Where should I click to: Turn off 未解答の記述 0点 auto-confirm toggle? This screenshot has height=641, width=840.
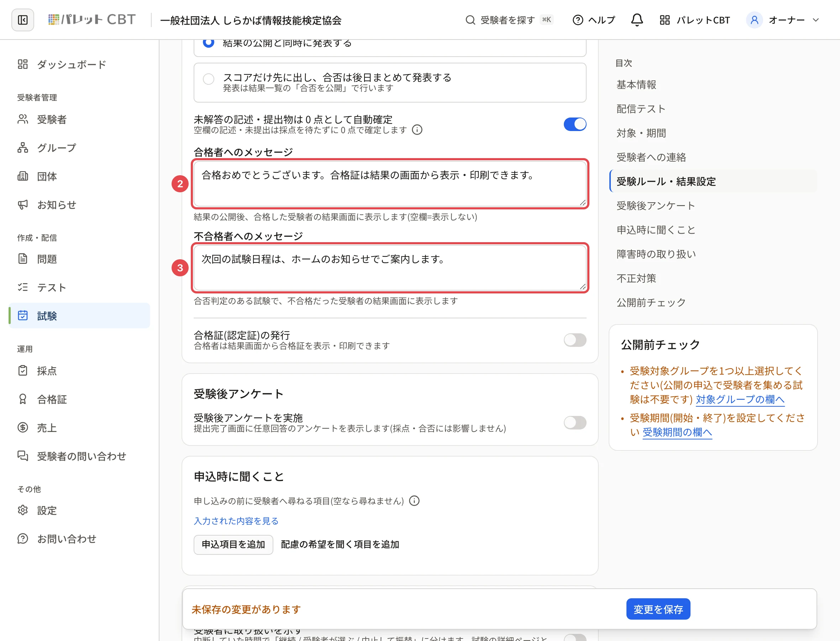575,124
